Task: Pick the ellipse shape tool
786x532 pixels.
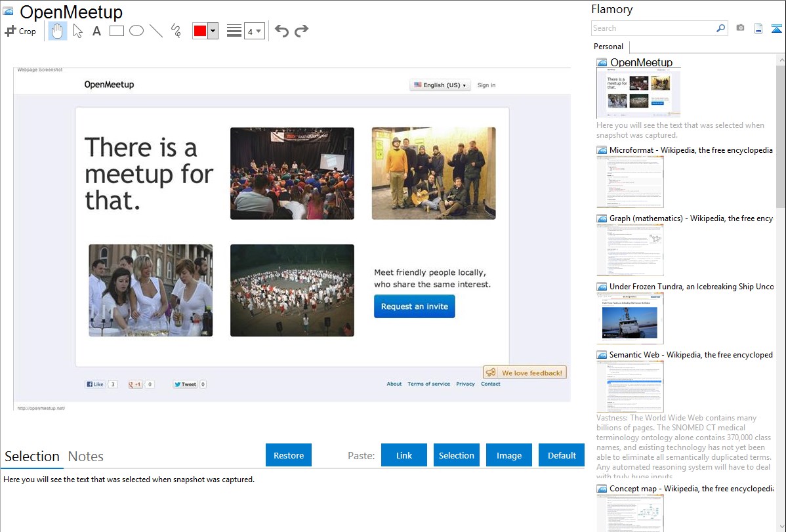Action: pyautogui.click(x=136, y=31)
